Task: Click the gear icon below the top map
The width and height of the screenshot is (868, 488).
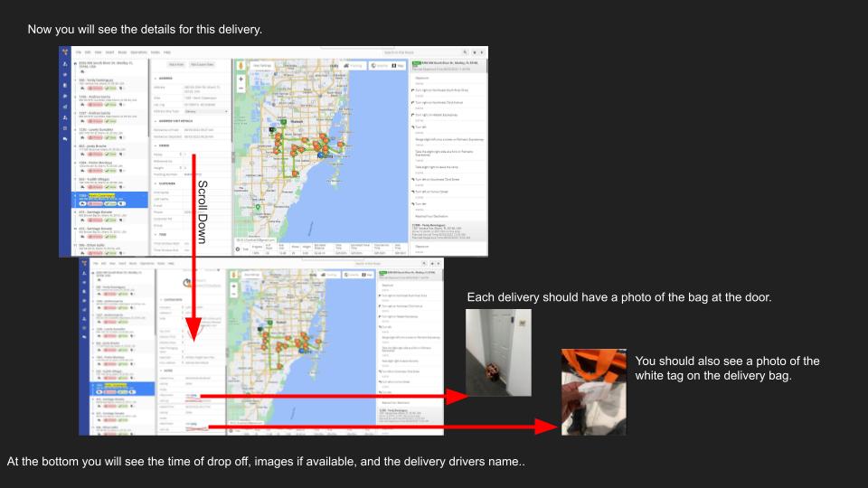Action: 238,249
